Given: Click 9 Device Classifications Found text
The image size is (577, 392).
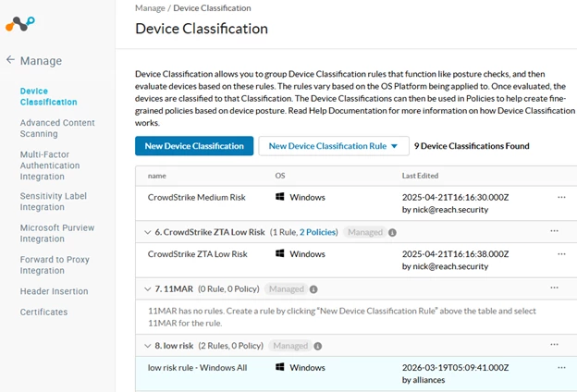Looking at the screenshot, I should [472, 146].
